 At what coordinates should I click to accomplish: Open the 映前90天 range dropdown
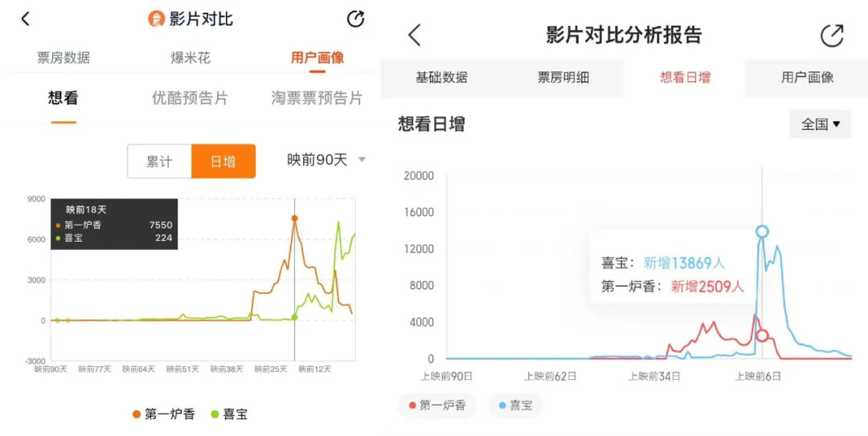pyautogui.click(x=326, y=160)
